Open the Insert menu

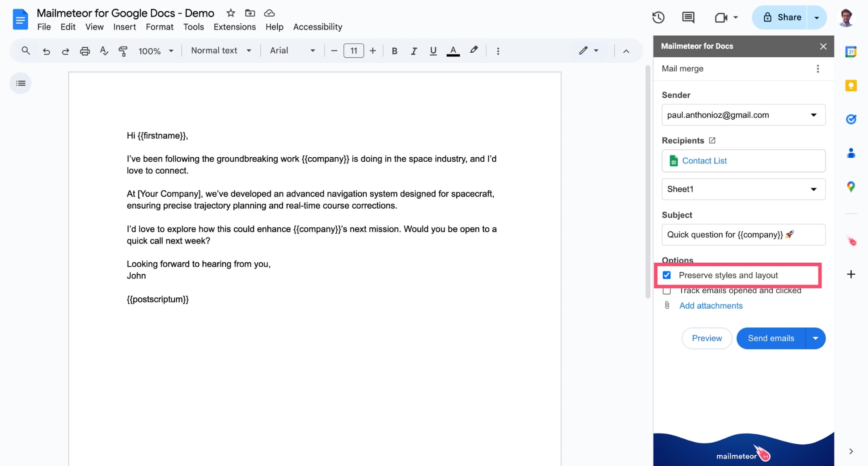[x=124, y=27]
